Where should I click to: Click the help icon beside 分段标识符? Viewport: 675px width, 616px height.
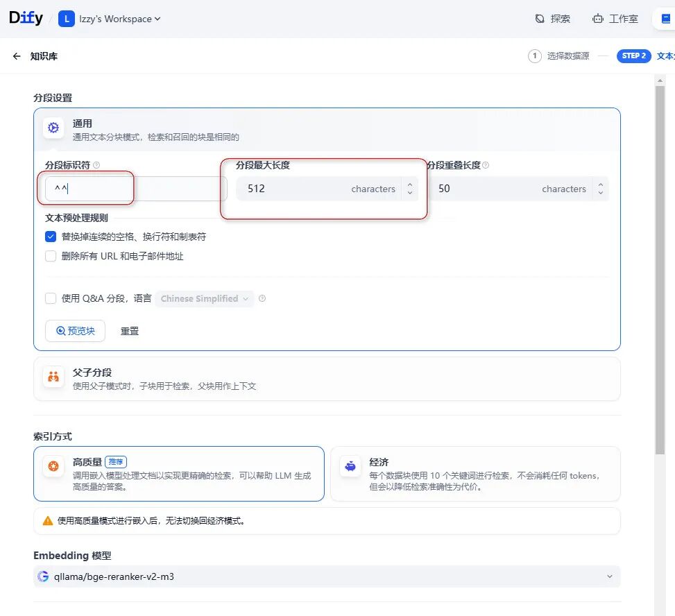coord(96,165)
